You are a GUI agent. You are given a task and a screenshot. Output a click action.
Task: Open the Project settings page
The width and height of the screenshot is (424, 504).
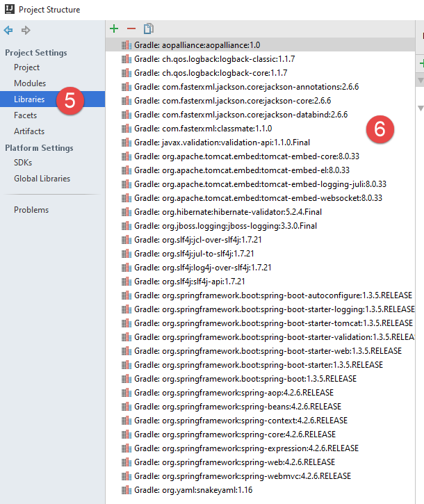click(26, 67)
